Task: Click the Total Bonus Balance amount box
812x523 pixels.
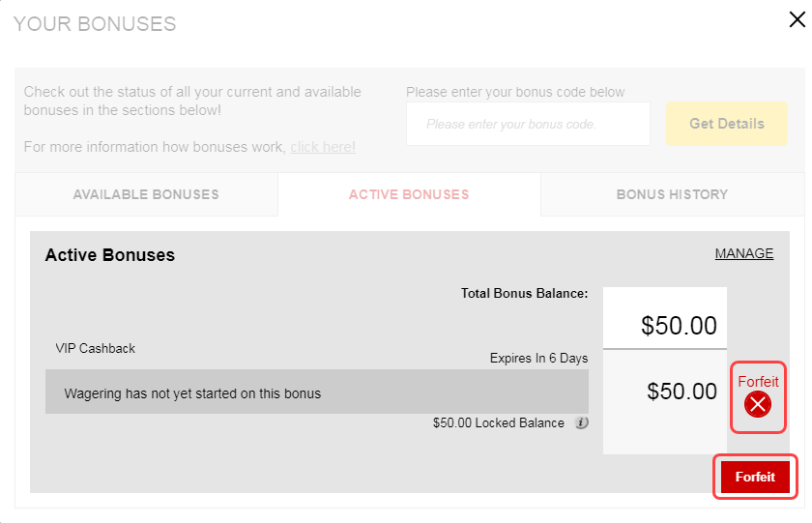Action: click(x=665, y=318)
